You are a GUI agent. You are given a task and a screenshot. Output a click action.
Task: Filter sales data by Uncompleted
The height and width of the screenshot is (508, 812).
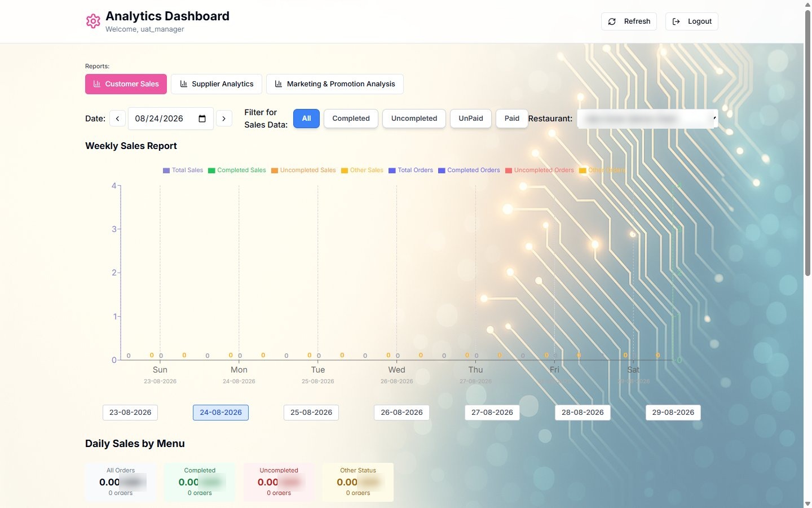414,119
